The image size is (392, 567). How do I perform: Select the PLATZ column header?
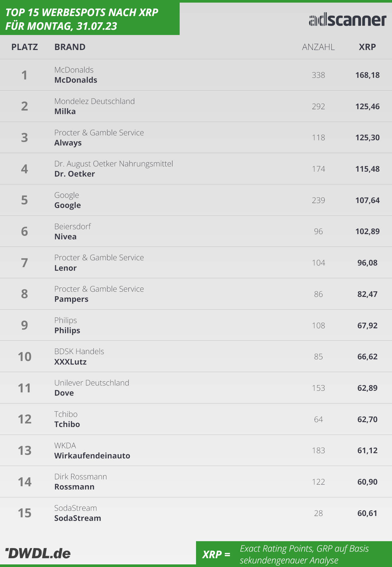pos(24,47)
